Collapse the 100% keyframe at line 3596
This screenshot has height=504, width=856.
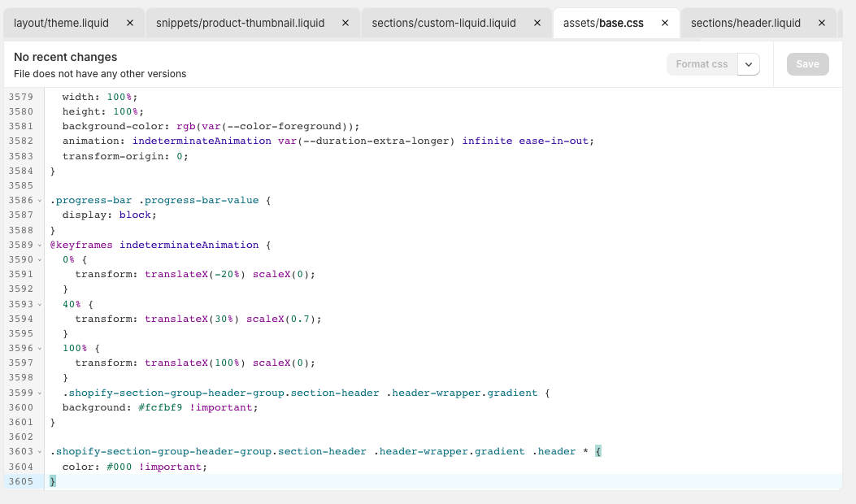click(41, 348)
